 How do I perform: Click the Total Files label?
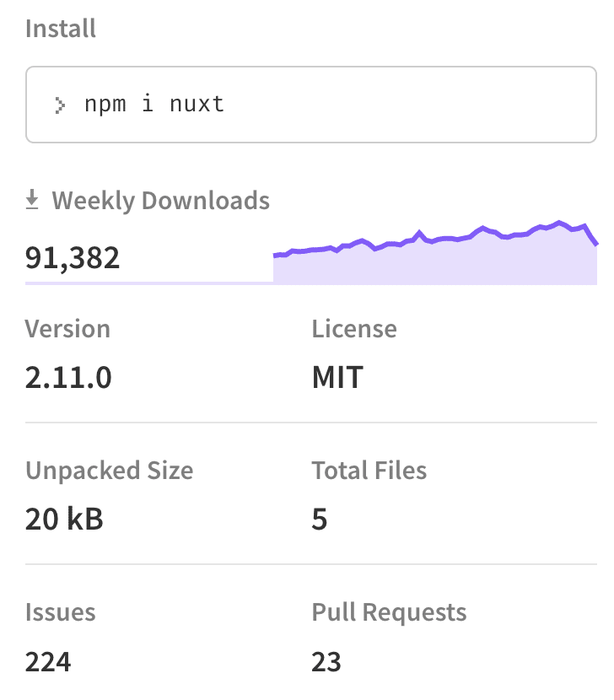369,470
